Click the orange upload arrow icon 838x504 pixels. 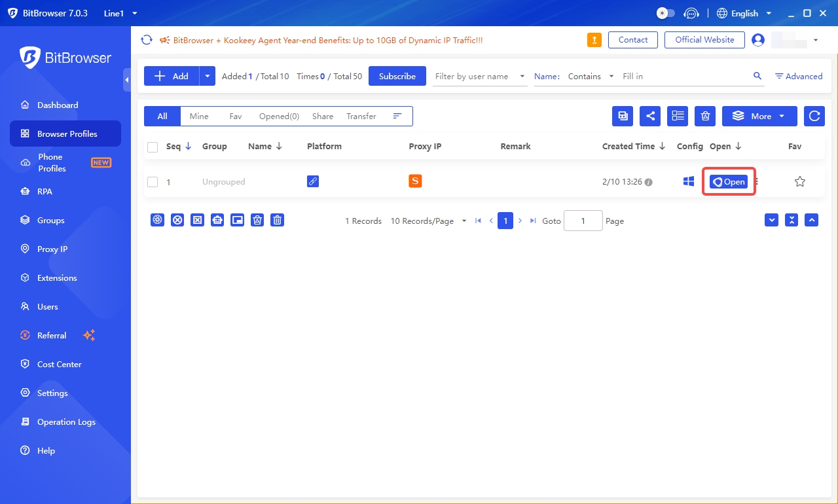(x=594, y=40)
